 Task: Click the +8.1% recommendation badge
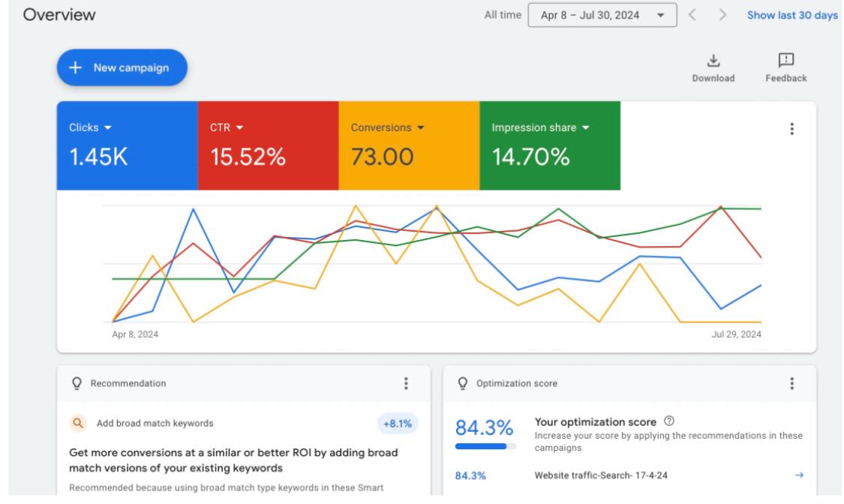pos(398,423)
